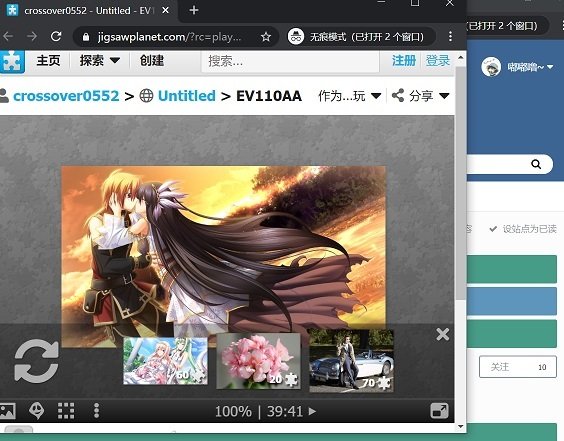Toggle the ghost image icon
This screenshot has width=564, height=441.
tap(36, 411)
